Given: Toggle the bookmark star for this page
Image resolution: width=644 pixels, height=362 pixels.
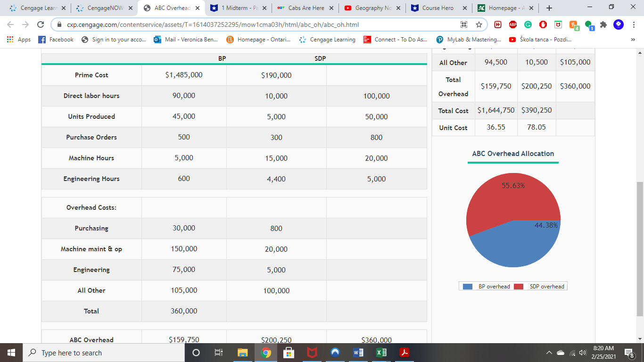Looking at the screenshot, I should click(479, 24).
